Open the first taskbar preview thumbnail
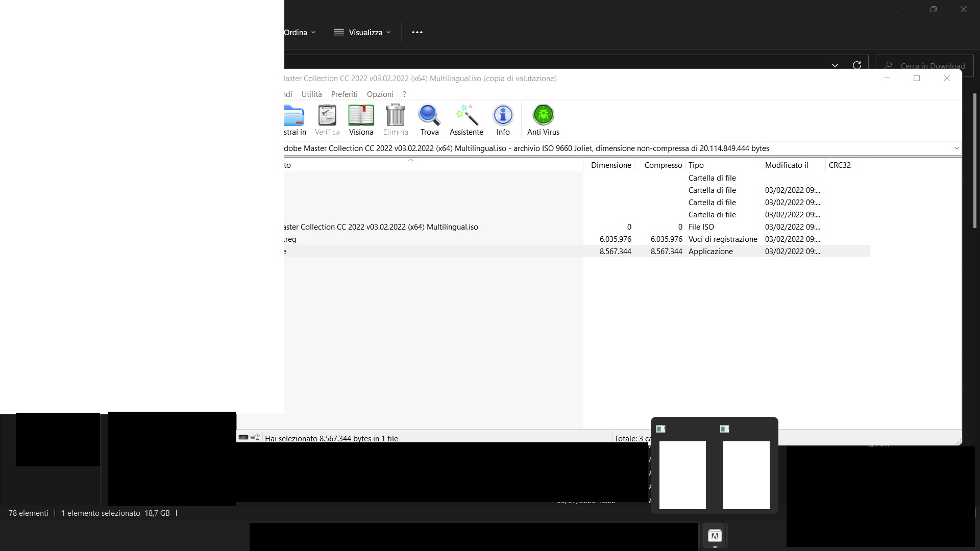This screenshot has height=551, width=980. [682, 475]
